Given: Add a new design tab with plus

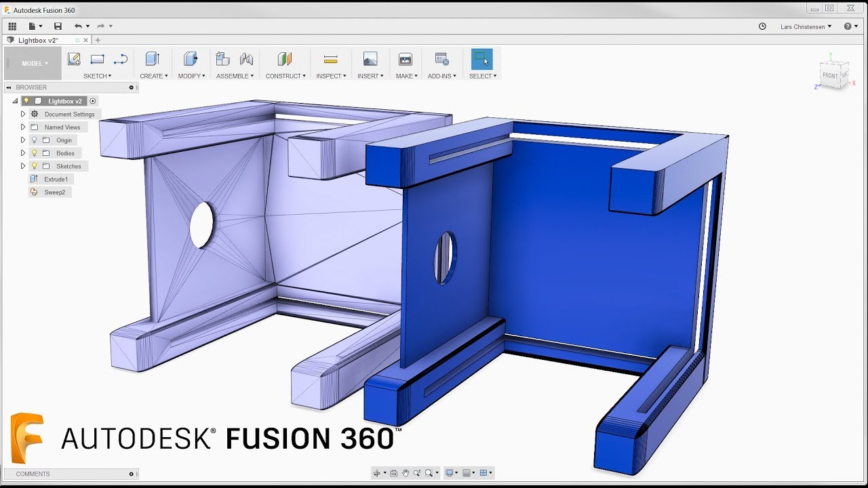Looking at the screenshot, I should click(x=98, y=40).
